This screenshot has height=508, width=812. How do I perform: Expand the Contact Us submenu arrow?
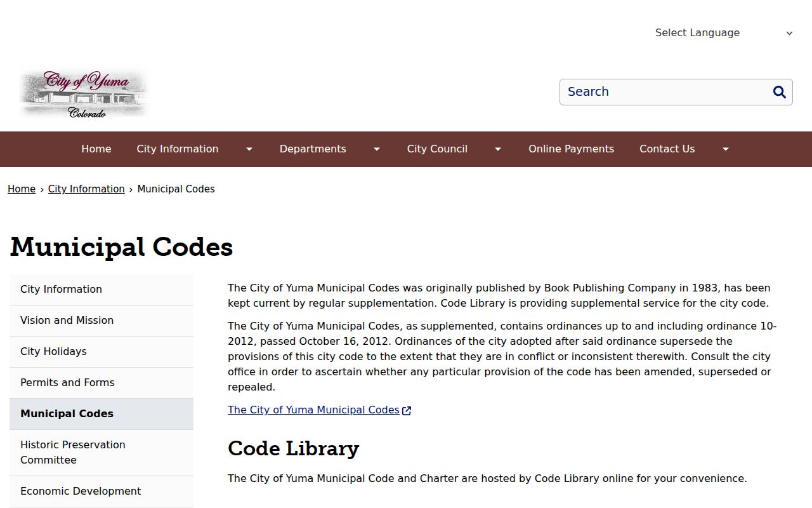click(726, 149)
